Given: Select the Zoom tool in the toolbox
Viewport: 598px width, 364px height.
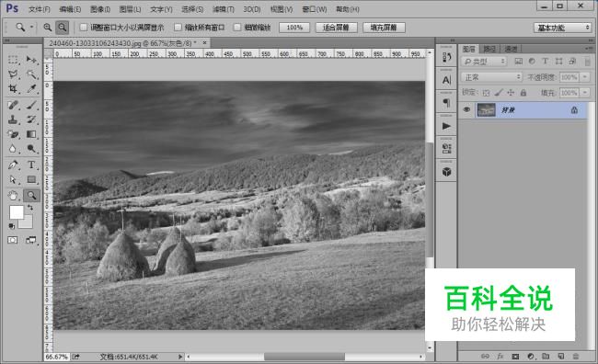Looking at the screenshot, I should [31, 196].
